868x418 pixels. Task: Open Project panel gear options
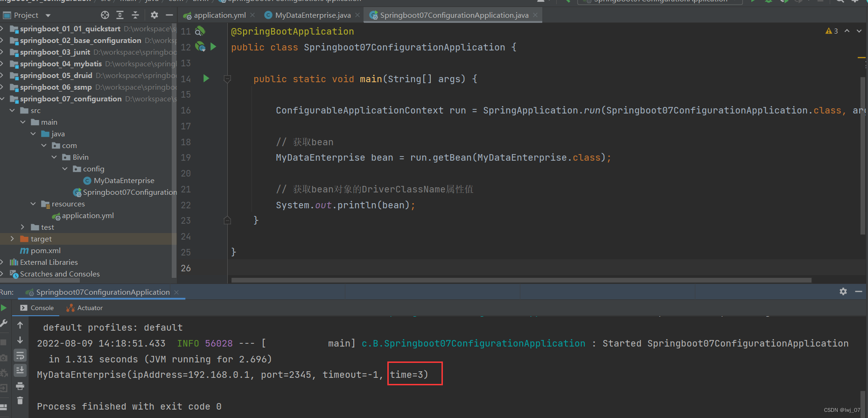coord(154,15)
